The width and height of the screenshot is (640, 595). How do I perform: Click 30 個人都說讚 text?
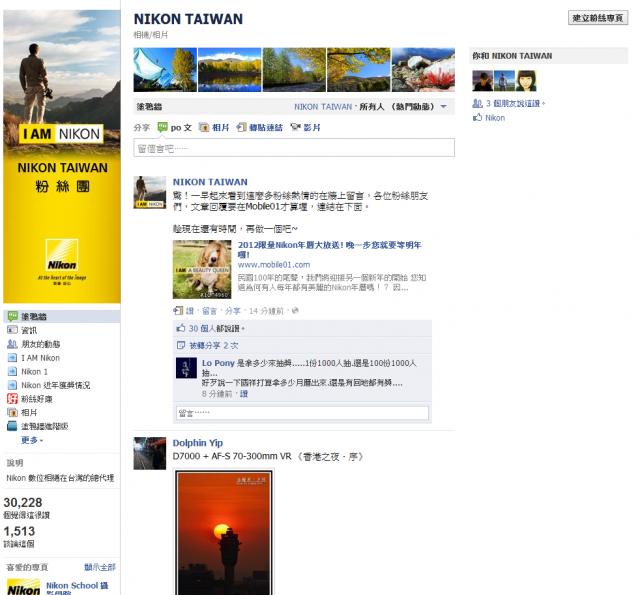coord(216,328)
